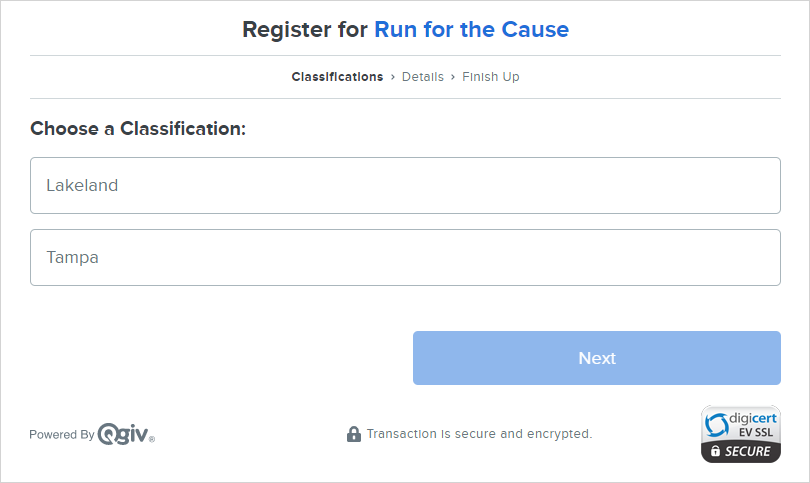The width and height of the screenshot is (810, 483).
Task: Select the Lakeland classification option
Action: point(405,185)
